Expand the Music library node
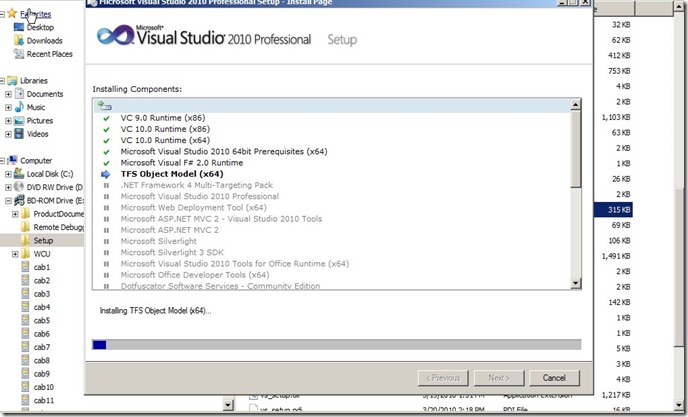 tap(8, 107)
